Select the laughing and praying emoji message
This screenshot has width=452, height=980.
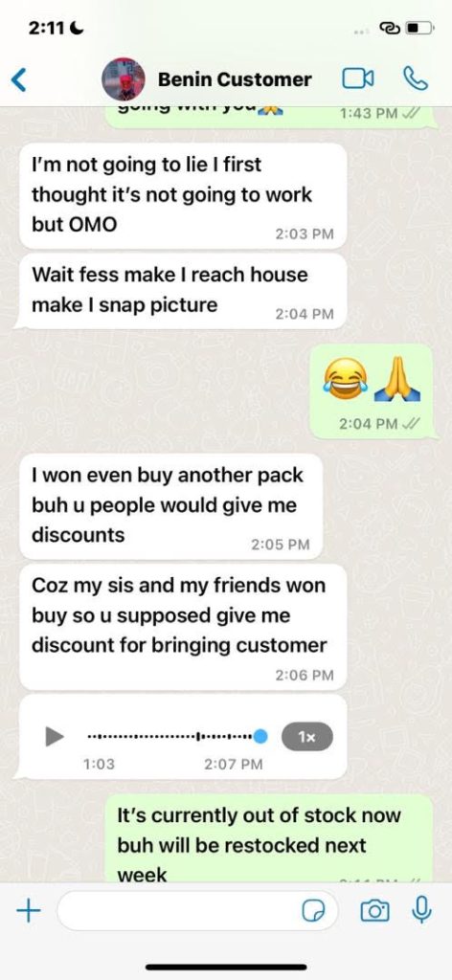pyautogui.click(x=372, y=390)
